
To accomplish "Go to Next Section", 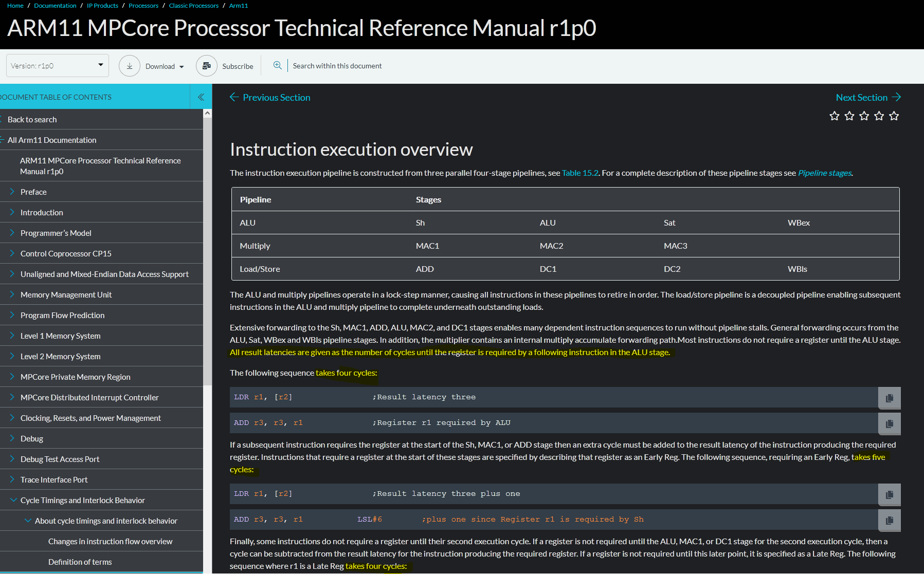I will coord(862,97).
